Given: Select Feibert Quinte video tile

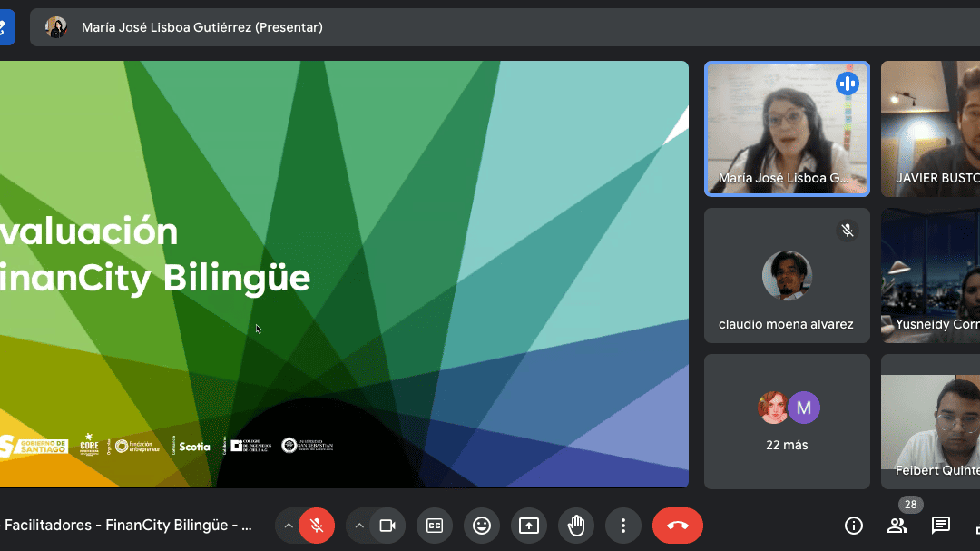Looking at the screenshot, I should [931, 421].
